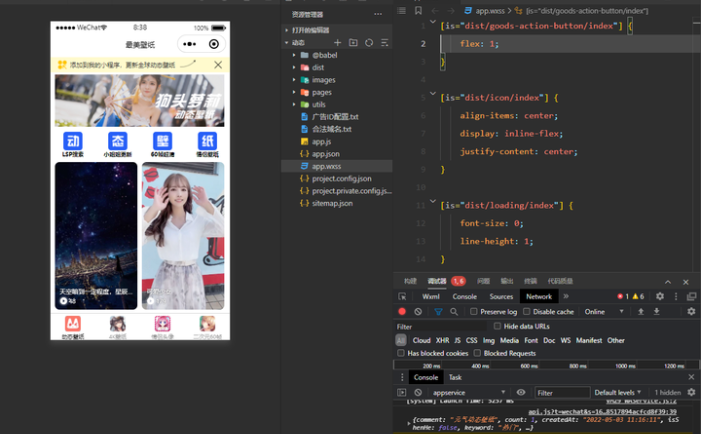The width and height of the screenshot is (701, 434).
Task: Toggle the network filter funnel icon
Action: pyautogui.click(x=438, y=312)
